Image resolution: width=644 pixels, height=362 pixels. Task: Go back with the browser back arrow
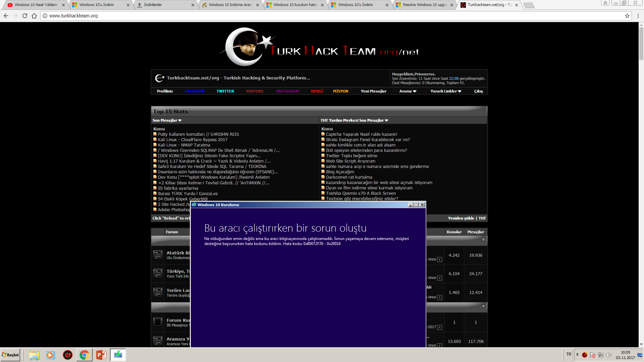[6, 16]
